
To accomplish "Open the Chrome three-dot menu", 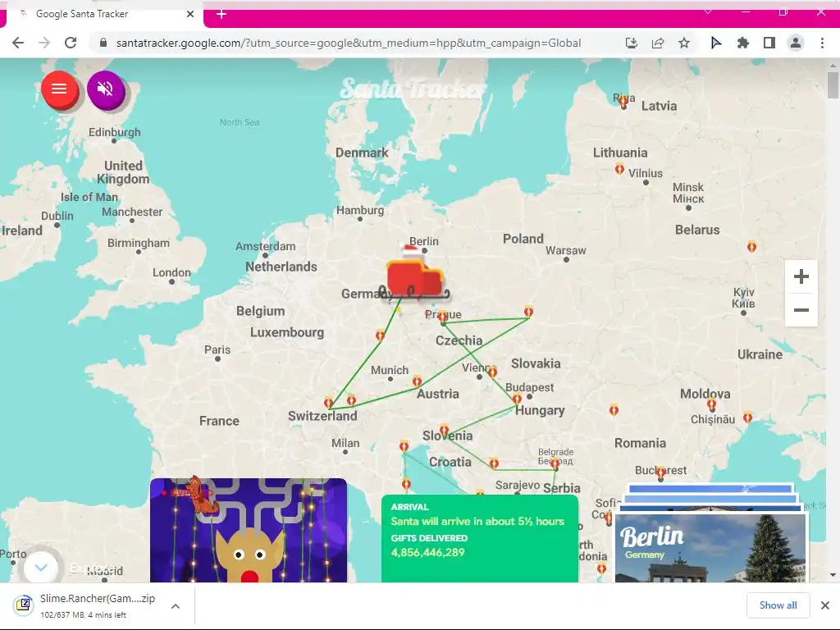I will (822, 43).
